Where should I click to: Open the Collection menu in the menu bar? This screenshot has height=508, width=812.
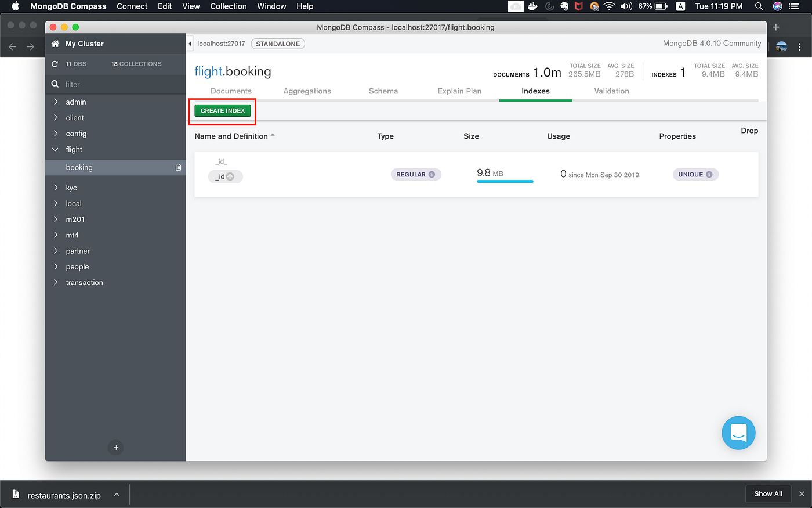[x=228, y=6]
